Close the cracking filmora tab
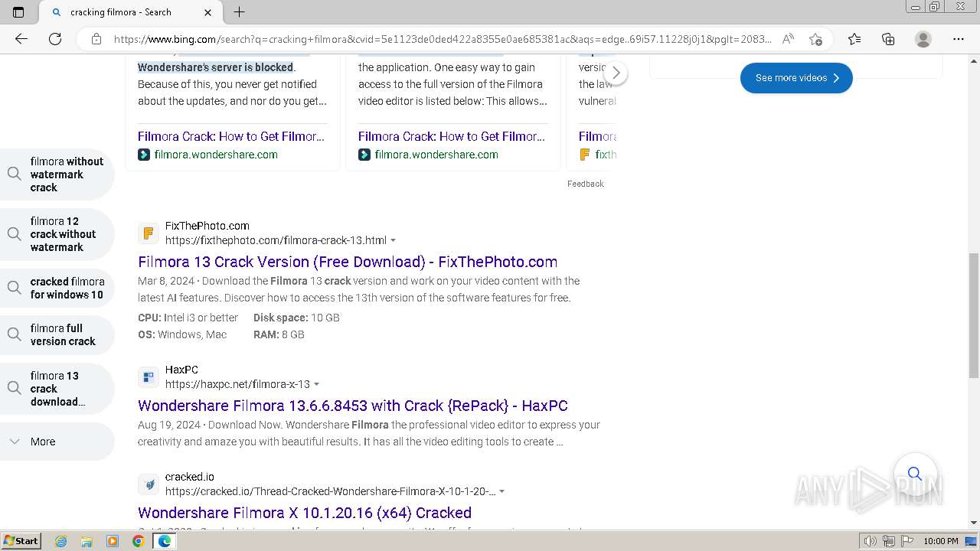The height and width of the screenshot is (551, 980). click(x=208, y=12)
